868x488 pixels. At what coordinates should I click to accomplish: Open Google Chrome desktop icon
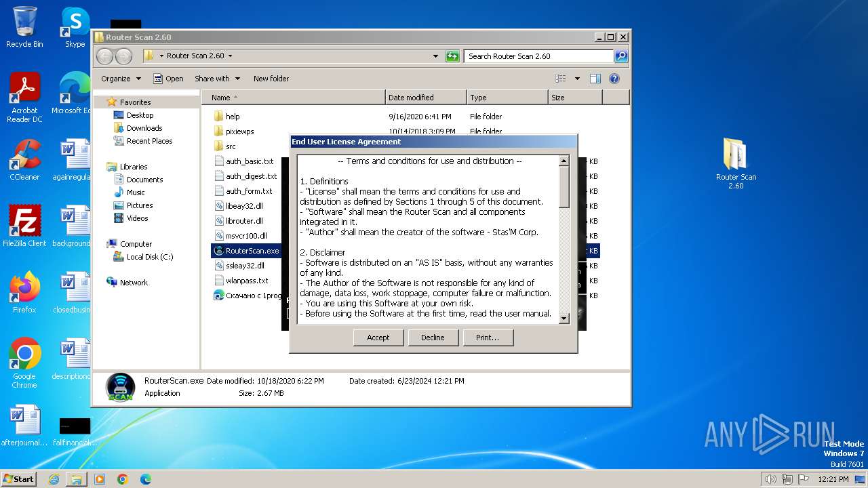[x=24, y=363]
